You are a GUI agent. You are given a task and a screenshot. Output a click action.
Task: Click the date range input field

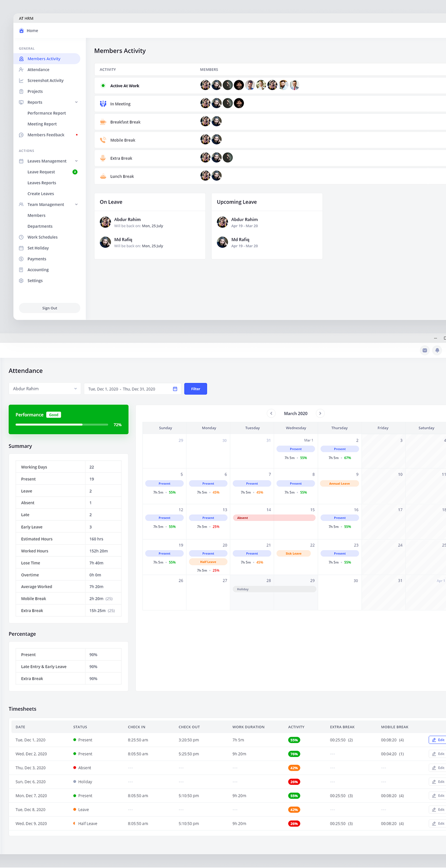coord(132,389)
